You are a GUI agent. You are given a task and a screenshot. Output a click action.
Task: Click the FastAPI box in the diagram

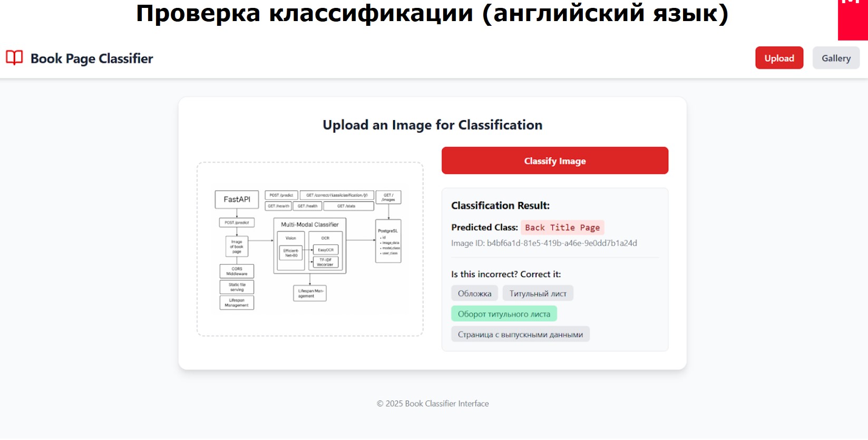[237, 200]
